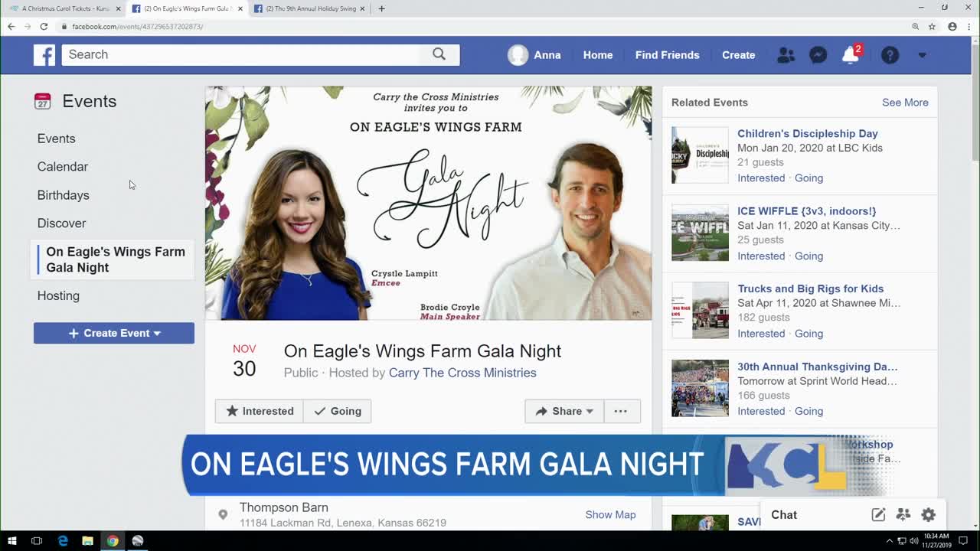The width and height of the screenshot is (980, 551).
Task: Expand the Create Event dropdown
Action: pos(114,333)
